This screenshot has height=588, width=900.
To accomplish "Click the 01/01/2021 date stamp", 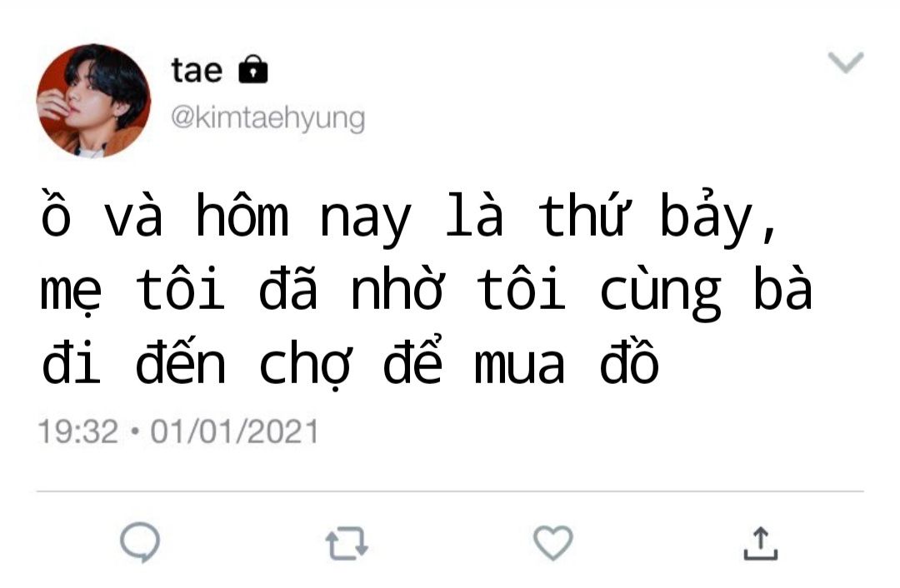I will (x=234, y=431).
